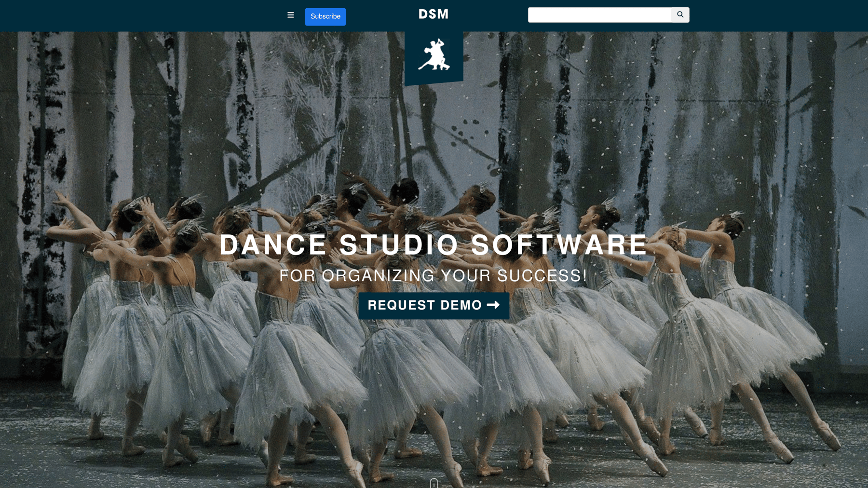The width and height of the screenshot is (868, 488).
Task: Open the hamburger navigation menu
Action: tap(290, 15)
